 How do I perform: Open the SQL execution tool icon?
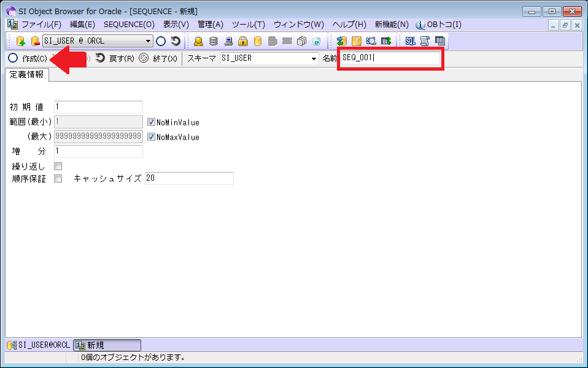pyautogui.click(x=410, y=41)
